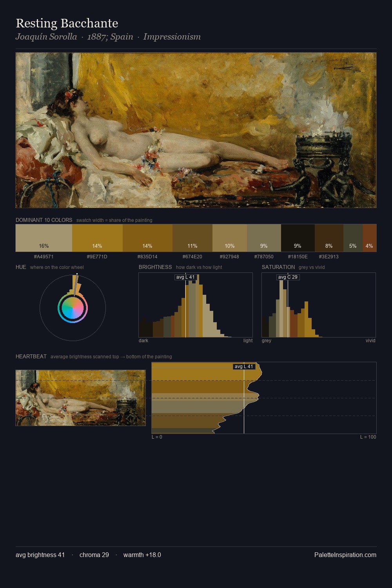Click the hex label #9E771D
Screen dimensions: 392x588
(x=97, y=257)
